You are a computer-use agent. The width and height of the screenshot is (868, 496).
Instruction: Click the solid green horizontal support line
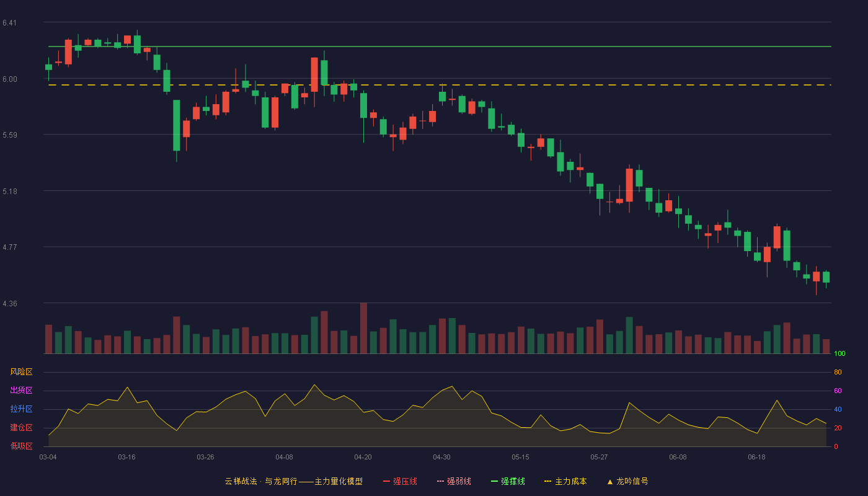click(440, 46)
